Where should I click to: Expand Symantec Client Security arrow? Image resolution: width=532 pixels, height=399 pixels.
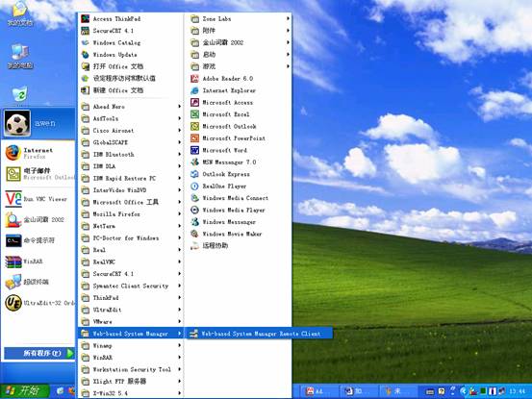point(179,286)
